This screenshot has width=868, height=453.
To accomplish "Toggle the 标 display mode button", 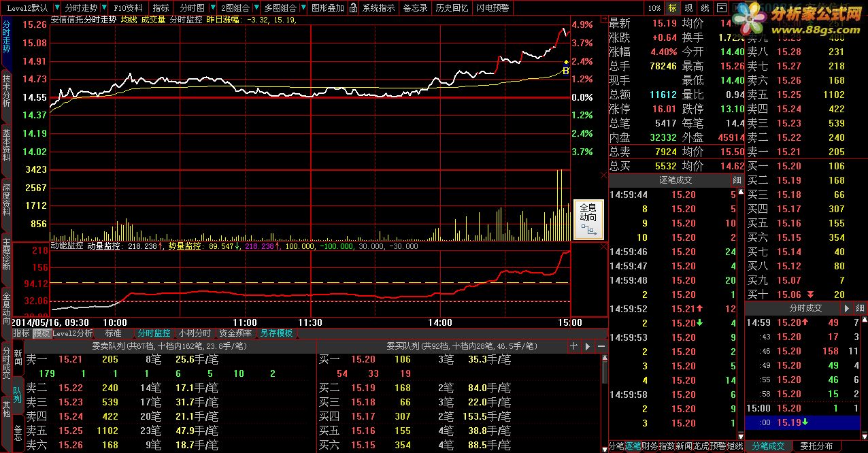I will (672, 8).
